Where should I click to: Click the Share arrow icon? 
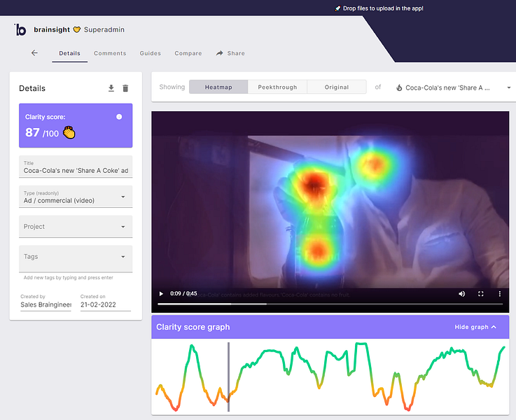[x=220, y=53]
